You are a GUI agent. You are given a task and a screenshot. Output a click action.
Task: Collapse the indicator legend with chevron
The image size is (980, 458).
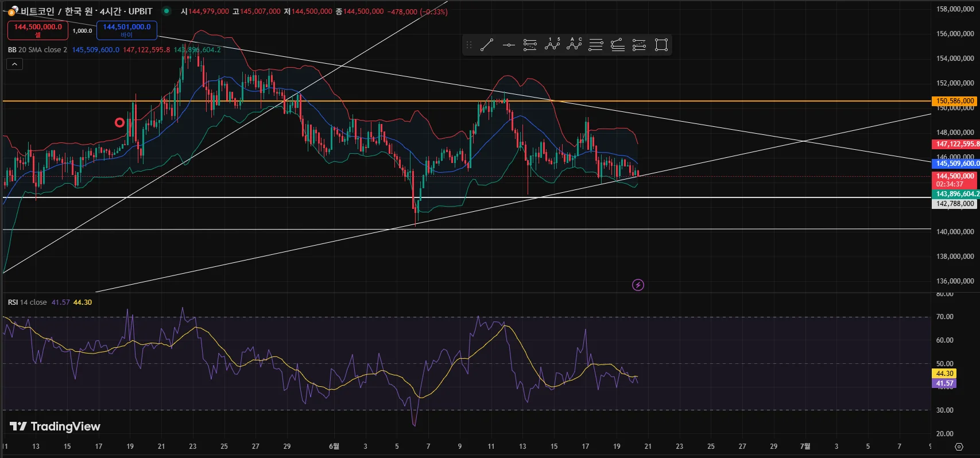coord(14,64)
